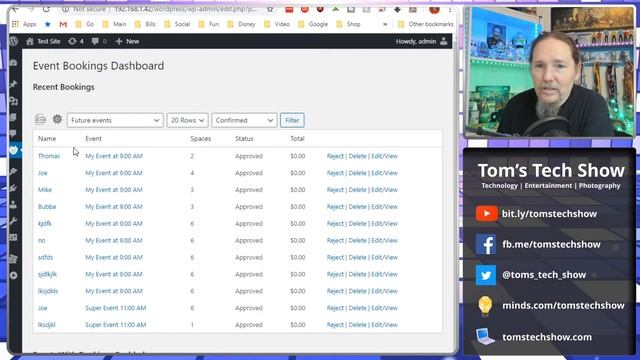Screen dimensions: 640x360
Task: Open Test Site in the admin bar
Action: [43, 41]
